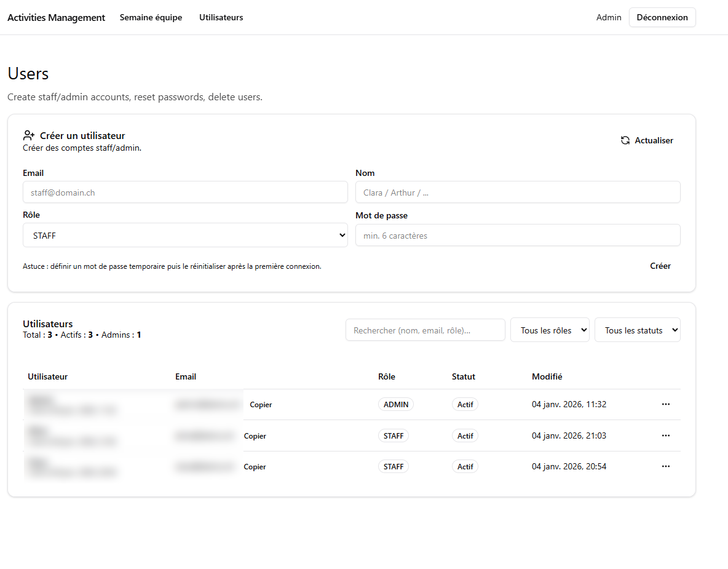Open the Tous les statuts filter
The width and height of the screenshot is (728, 569).
[637, 330]
